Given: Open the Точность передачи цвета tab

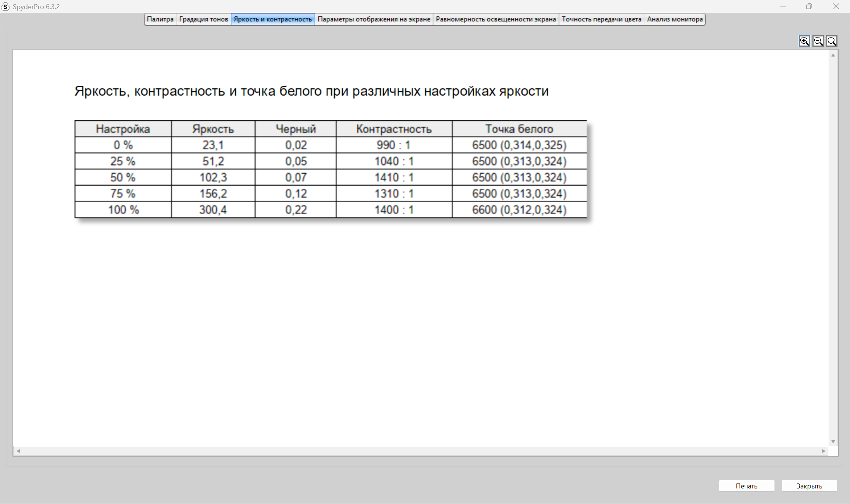Looking at the screenshot, I should tap(601, 19).
